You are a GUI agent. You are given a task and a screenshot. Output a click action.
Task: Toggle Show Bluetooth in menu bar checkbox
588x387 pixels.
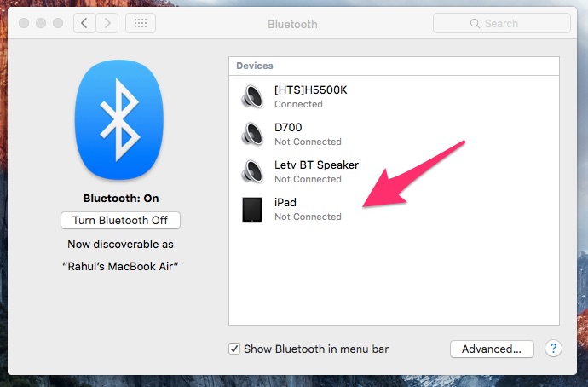pyautogui.click(x=234, y=349)
